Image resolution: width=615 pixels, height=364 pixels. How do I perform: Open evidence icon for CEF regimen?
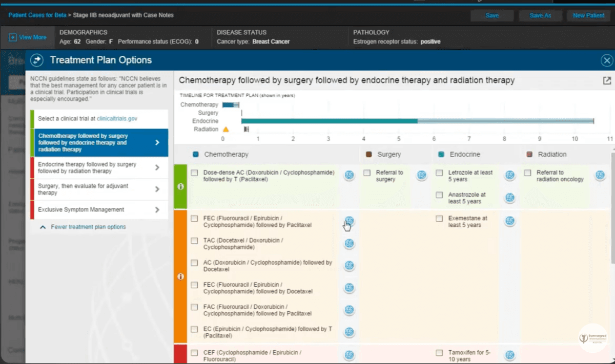point(349,355)
